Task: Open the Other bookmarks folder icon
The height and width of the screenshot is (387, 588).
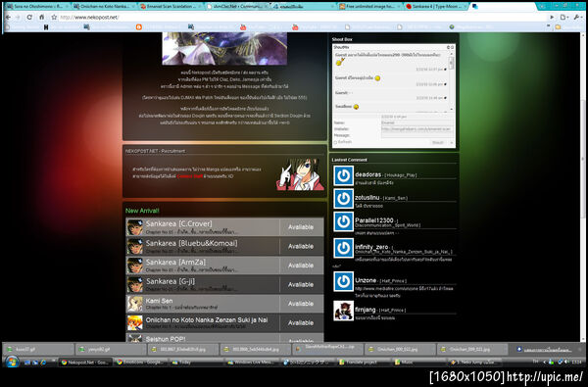Action: [558, 27]
